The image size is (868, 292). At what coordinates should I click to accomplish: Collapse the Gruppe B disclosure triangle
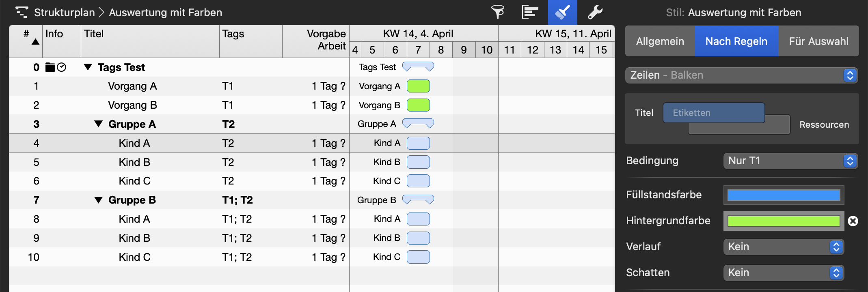pyautogui.click(x=98, y=200)
